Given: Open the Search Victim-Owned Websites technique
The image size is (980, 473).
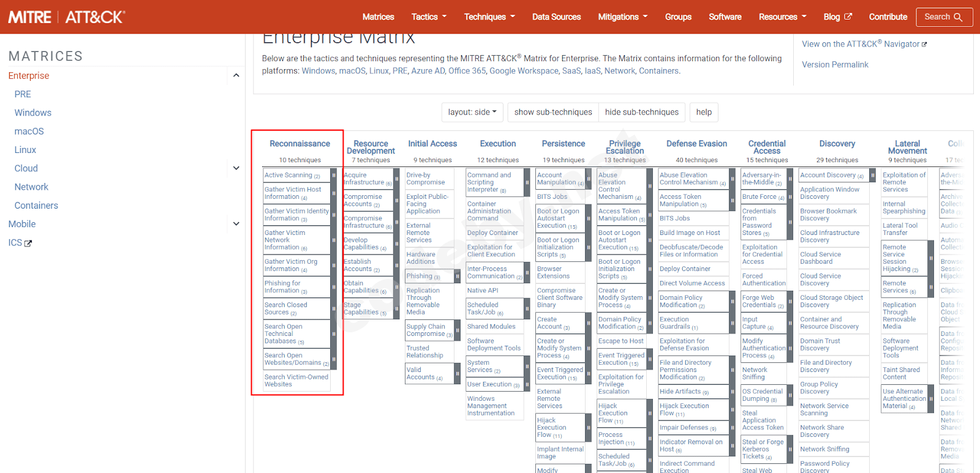Looking at the screenshot, I should click(296, 381).
